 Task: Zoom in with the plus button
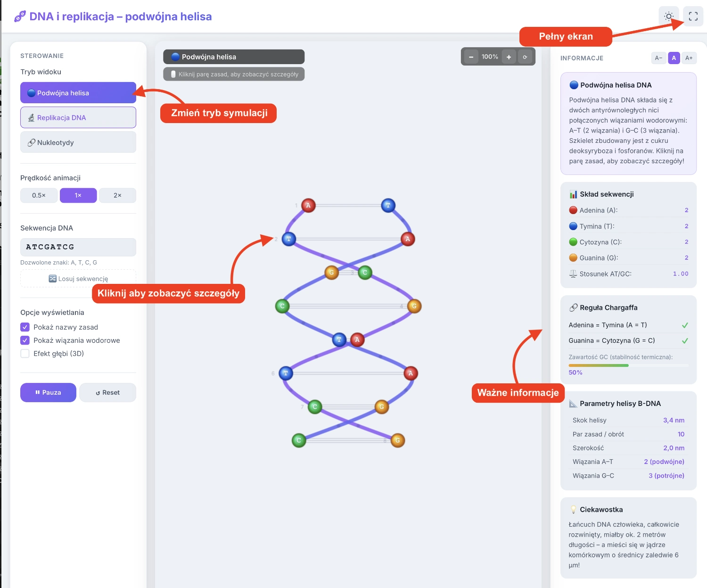click(509, 57)
